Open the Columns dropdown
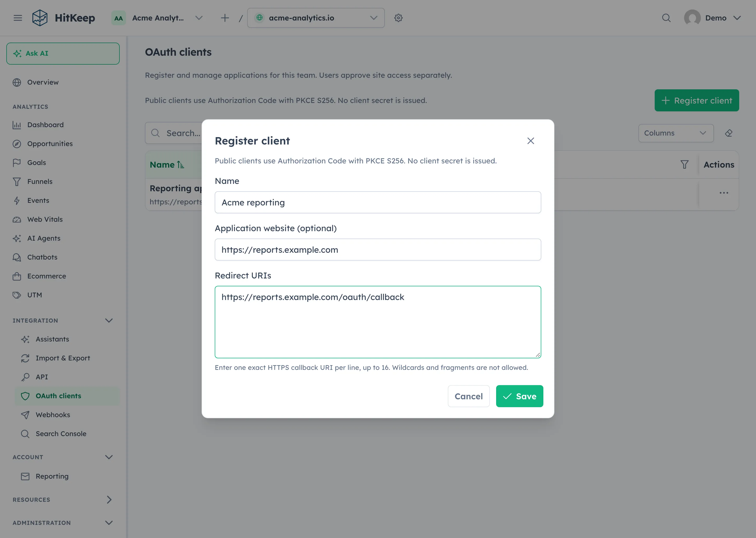 676,133
